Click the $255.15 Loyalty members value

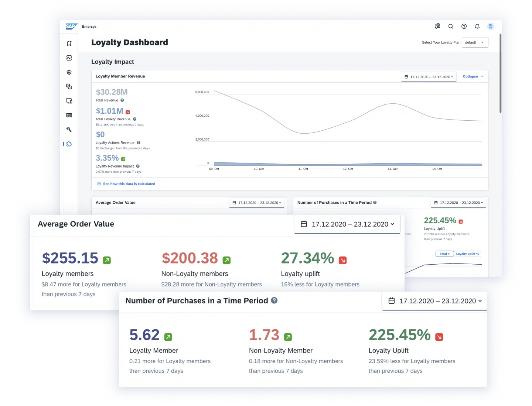(x=70, y=258)
